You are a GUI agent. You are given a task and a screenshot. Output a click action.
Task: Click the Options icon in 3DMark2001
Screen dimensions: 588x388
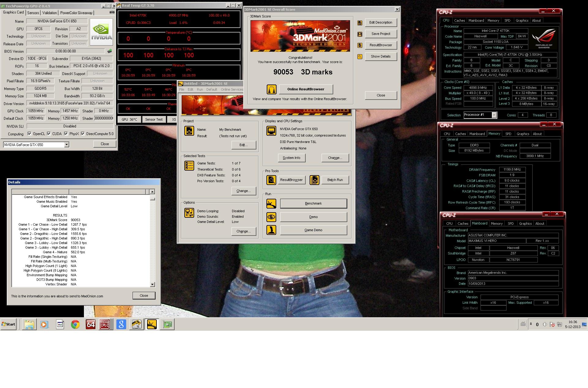click(x=189, y=213)
